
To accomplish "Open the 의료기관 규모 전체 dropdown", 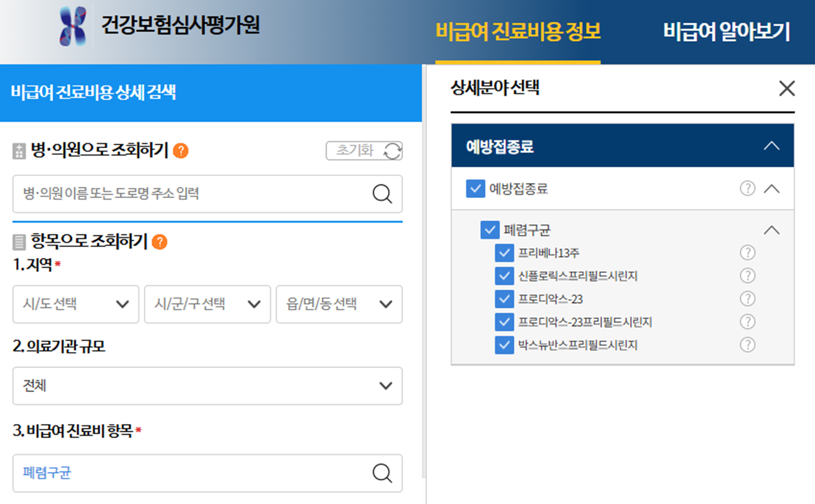I will [x=207, y=386].
